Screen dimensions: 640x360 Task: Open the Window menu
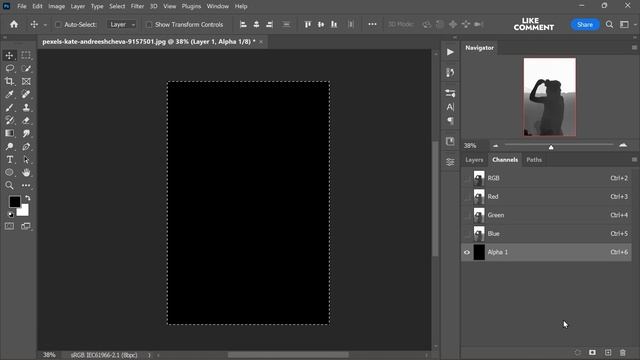[x=218, y=6]
